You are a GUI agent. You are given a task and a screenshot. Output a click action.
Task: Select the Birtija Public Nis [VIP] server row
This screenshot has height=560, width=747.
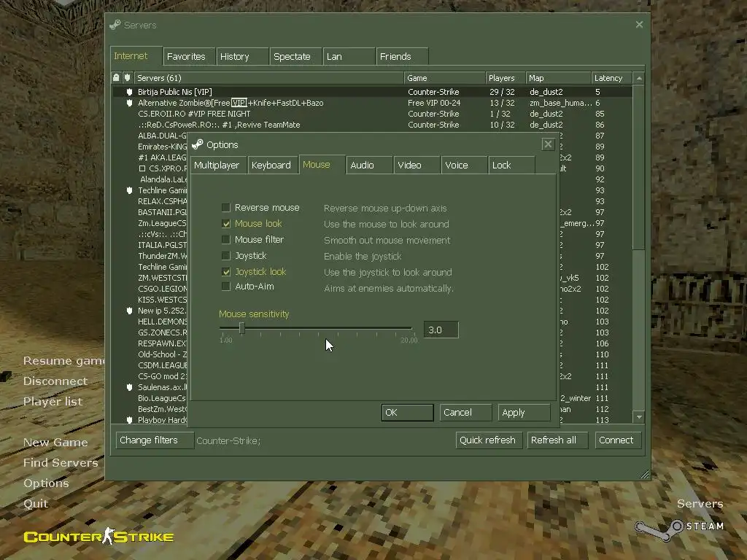pos(372,92)
